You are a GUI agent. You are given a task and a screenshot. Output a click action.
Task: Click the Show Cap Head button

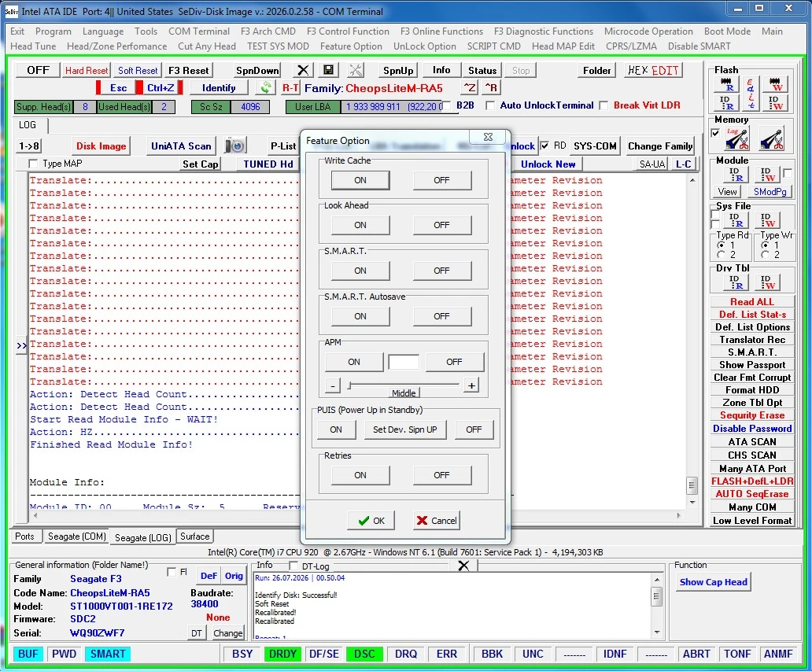(713, 582)
